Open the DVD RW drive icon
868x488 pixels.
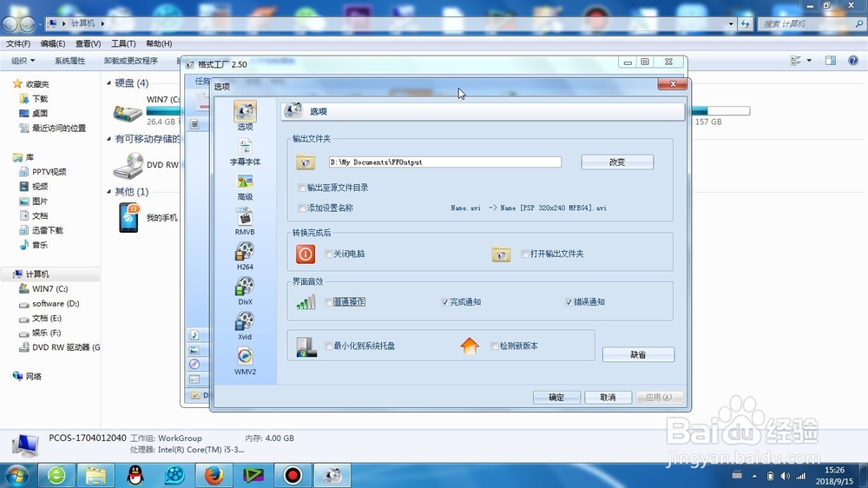click(x=128, y=165)
